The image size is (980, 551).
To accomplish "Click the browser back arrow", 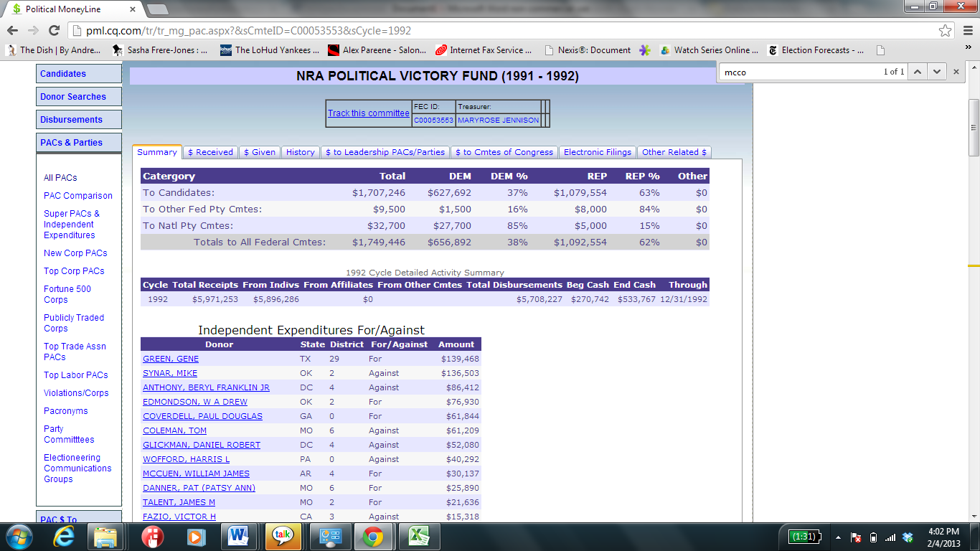I will [x=14, y=30].
